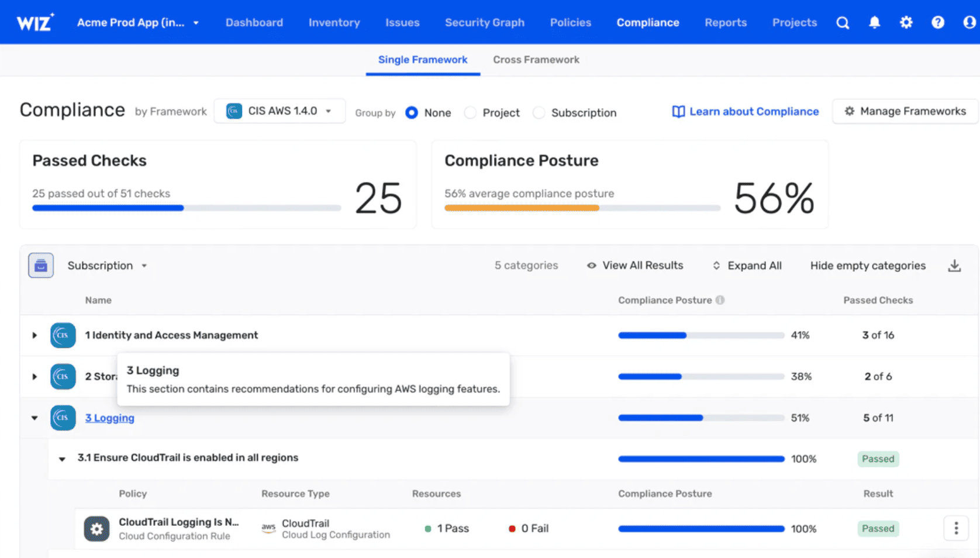The image size is (980, 558).
Task: Open the settings gear in top bar
Action: (906, 22)
